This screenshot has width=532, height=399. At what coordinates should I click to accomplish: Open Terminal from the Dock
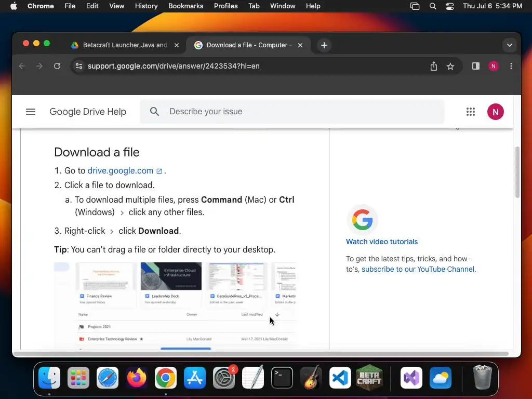[282, 378]
